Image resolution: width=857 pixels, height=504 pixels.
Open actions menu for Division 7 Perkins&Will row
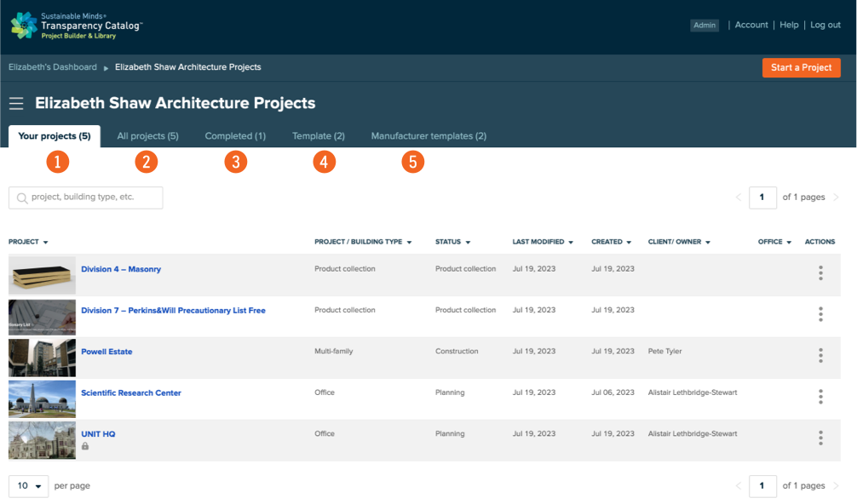point(820,314)
